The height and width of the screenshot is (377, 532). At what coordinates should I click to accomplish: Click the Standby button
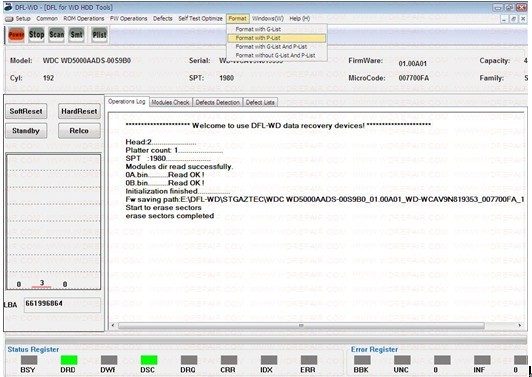26,131
